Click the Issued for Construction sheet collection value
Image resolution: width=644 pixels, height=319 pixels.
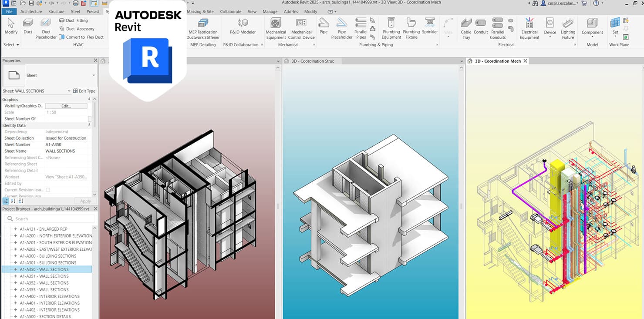pyautogui.click(x=66, y=138)
